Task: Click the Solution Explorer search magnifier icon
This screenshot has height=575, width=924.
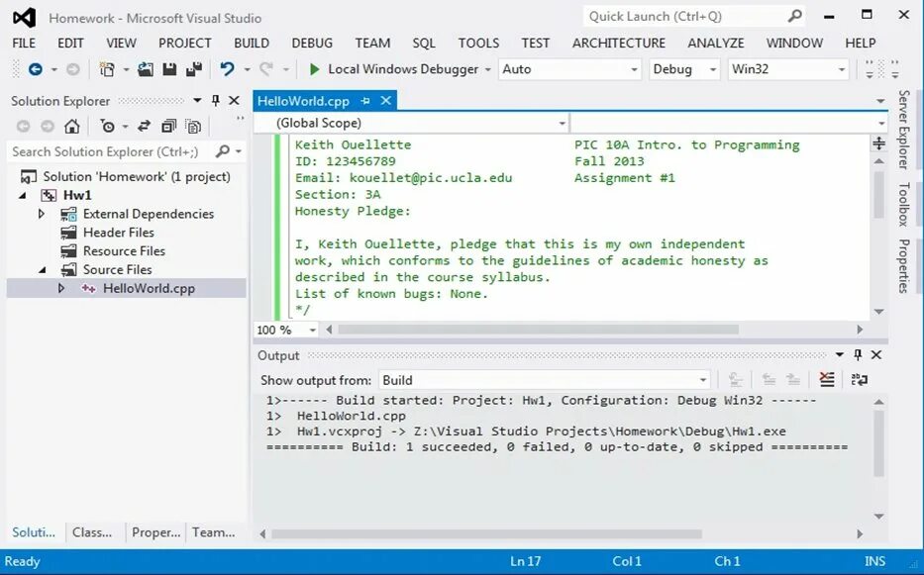Action: [222, 151]
